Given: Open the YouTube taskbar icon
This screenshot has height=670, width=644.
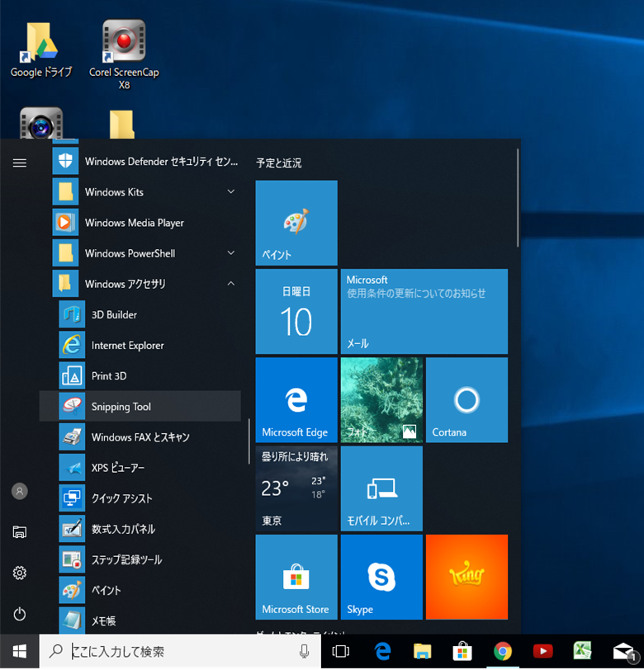Looking at the screenshot, I should 542,651.
